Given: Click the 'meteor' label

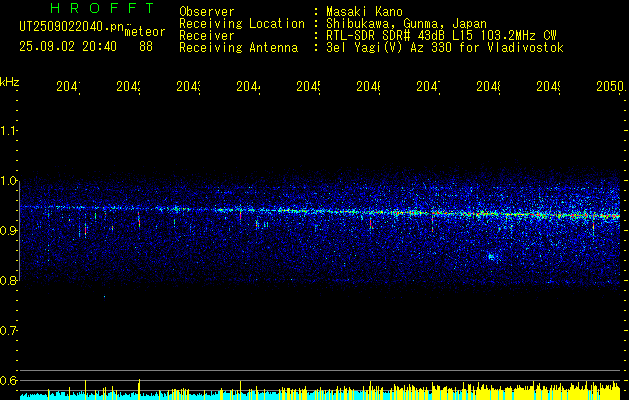Looking at the screenshot, I should (x=145, y=32).
